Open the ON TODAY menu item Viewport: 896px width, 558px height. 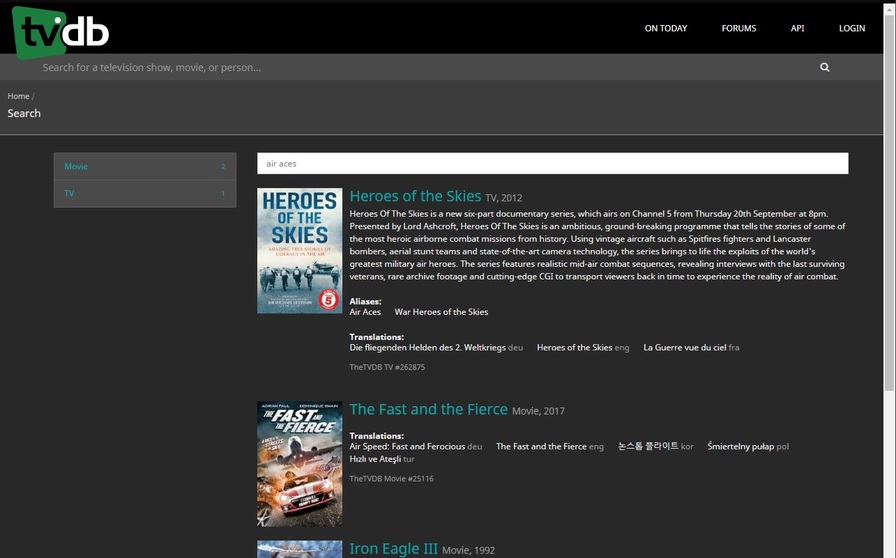click(x=666, y=28)
